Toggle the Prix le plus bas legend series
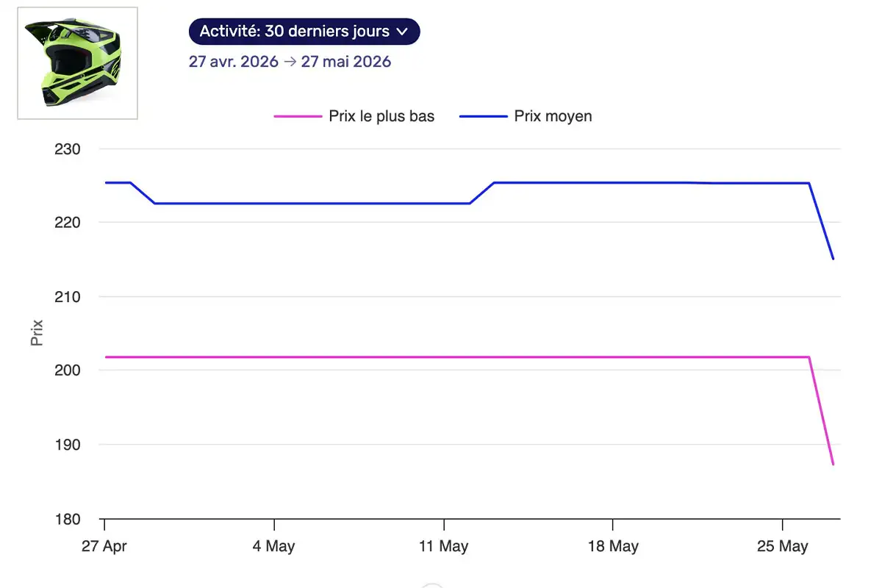Viewport: 882px width, 588px height. click(354, 116)
